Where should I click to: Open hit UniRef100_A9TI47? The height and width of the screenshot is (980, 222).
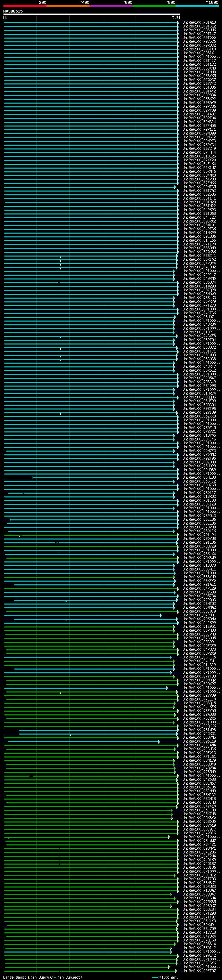199,34
